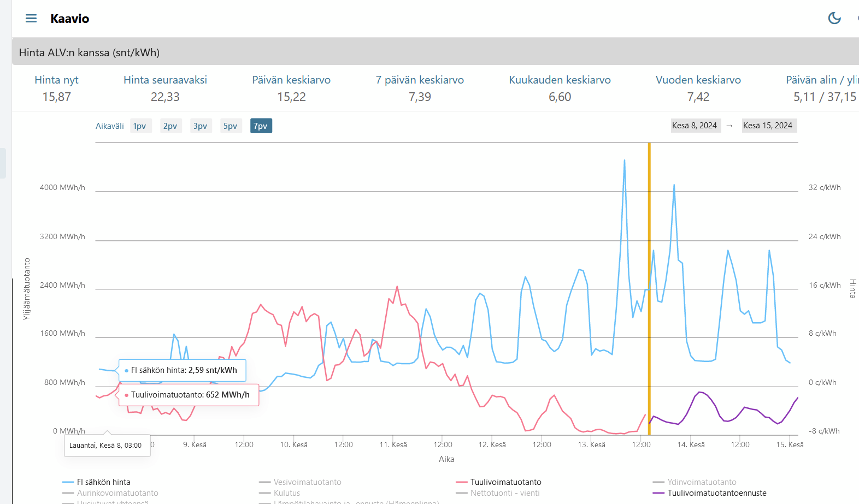
Task: Click the blue FI sähkön hinta legend line
Action: point(68,482)
